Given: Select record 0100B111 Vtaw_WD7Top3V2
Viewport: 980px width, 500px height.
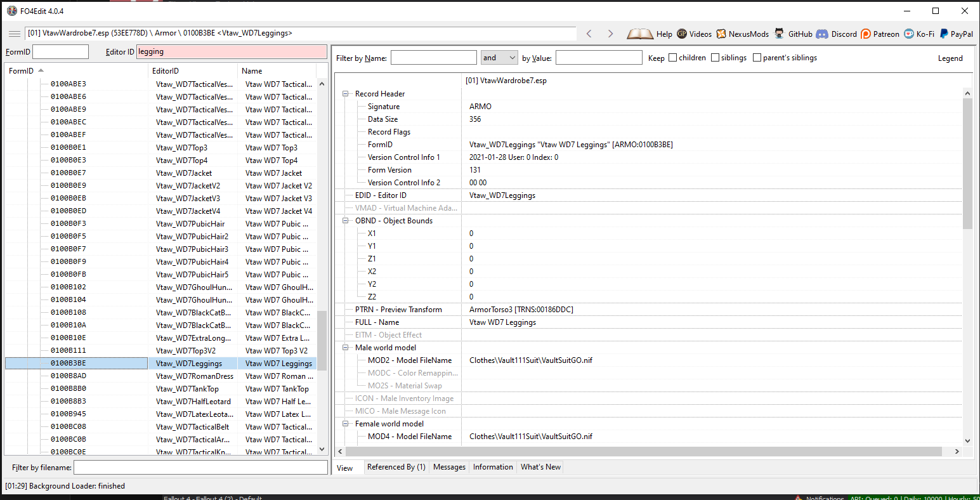Looking at the screenshot, I should 160,351.
